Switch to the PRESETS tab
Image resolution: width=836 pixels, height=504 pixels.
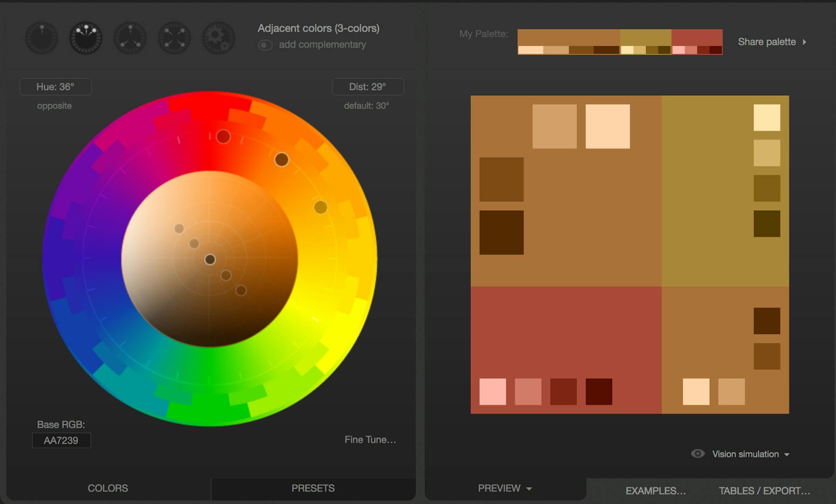pyautogui.click(x=313, y=488)
